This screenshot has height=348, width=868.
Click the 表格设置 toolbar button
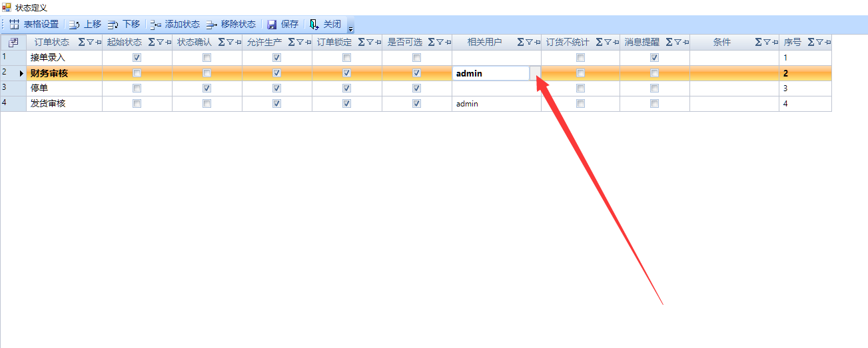[34, 25]
